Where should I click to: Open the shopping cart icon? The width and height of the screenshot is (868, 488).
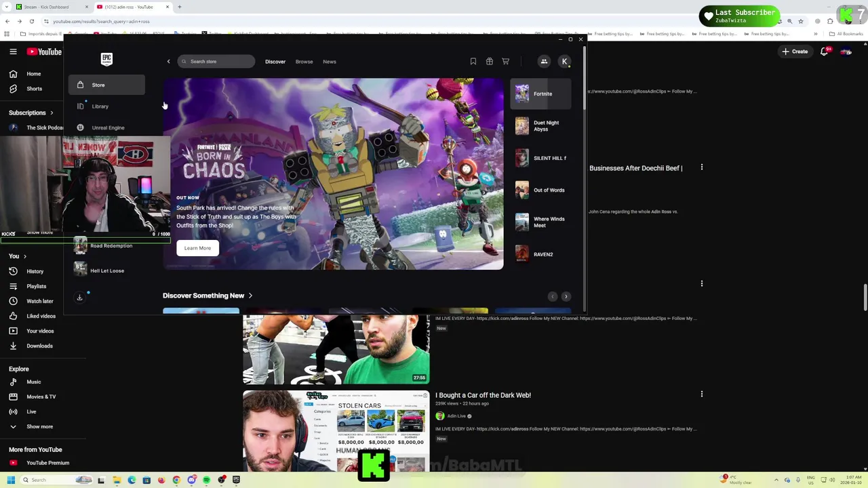coord(506,62)
